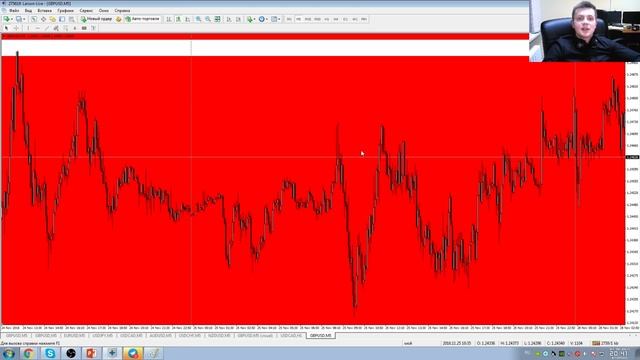The width and height of the screenshot is (640, 360).
Task: Click connection status 2759/1 kb indicator
Action: click(605, 343)
